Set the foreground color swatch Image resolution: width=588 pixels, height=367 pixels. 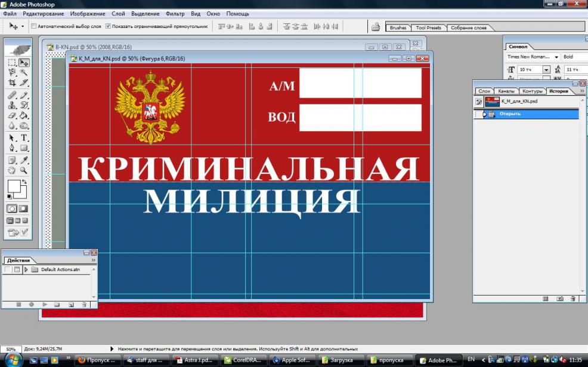(14, 186)
